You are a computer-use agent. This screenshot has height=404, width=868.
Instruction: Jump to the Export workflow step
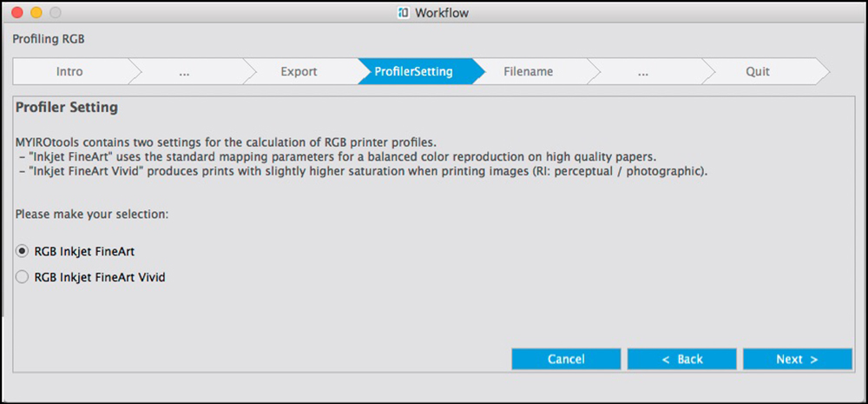pos(299,71)
